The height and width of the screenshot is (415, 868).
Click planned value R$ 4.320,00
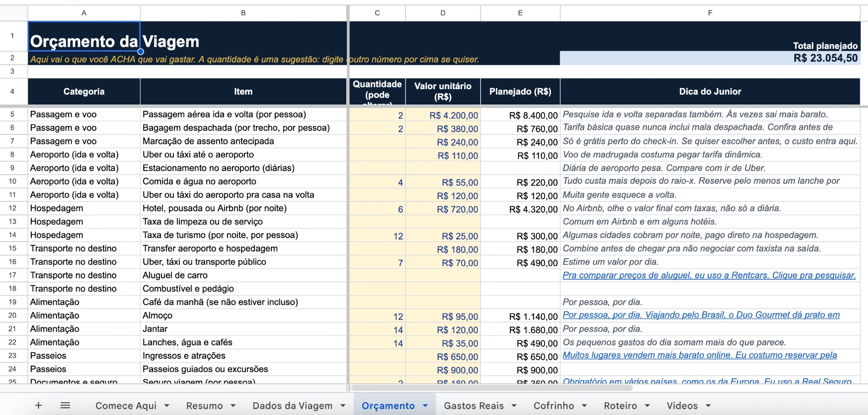520,208
